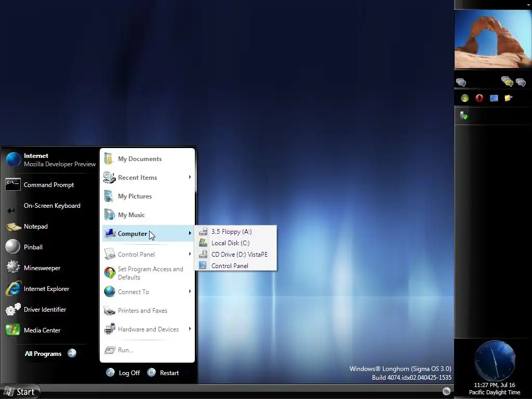Click USB device green-check sidebar icon
532x399 pixels.
click(464, 115)
